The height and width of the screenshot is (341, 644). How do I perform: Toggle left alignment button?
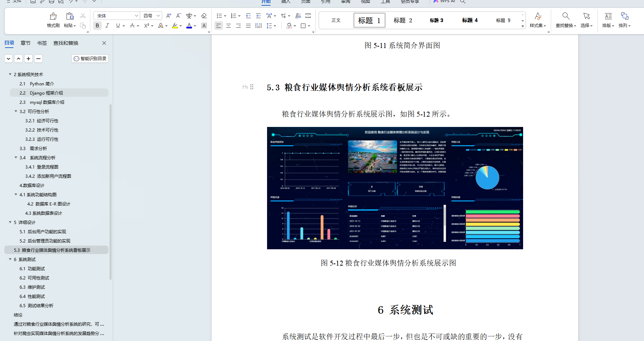[218, 26]
